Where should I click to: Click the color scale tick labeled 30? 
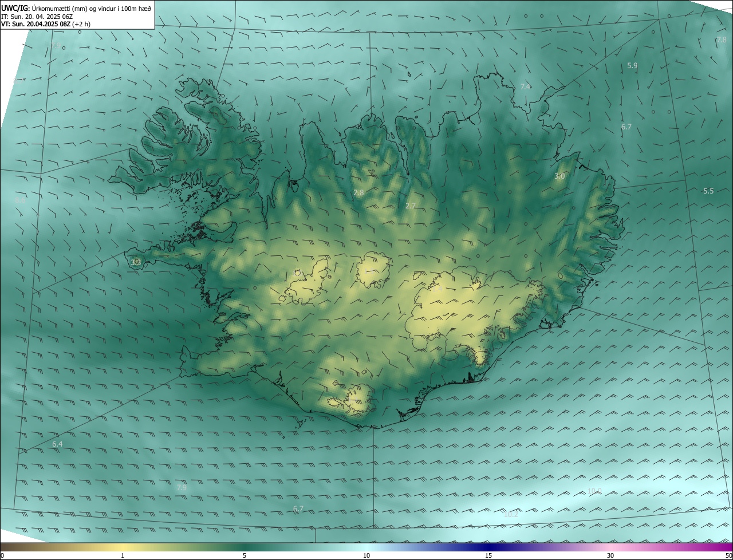pos(610,555)
